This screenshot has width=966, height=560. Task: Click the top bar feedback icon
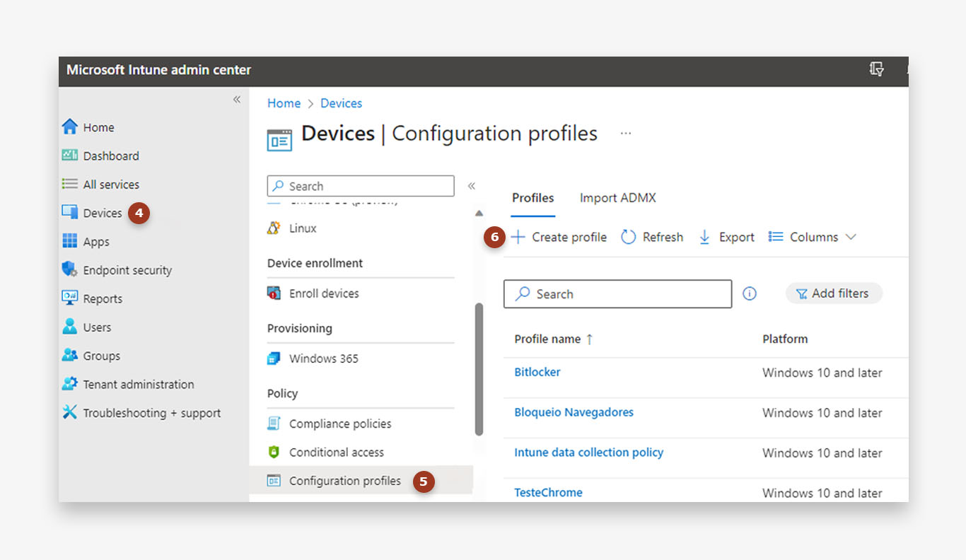876,69
